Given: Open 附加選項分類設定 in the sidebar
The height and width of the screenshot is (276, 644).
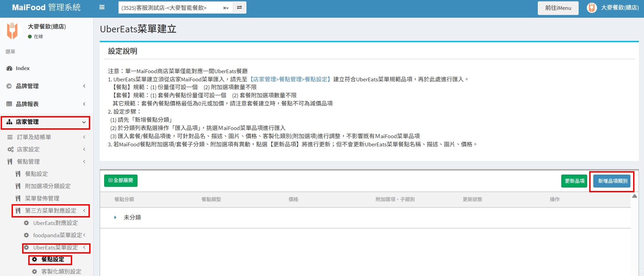Looking at the screenshot, I should (48, 186).
